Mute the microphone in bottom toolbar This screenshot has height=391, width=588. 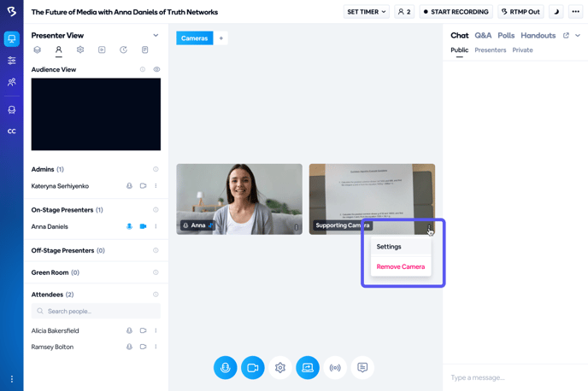(226, 367)
